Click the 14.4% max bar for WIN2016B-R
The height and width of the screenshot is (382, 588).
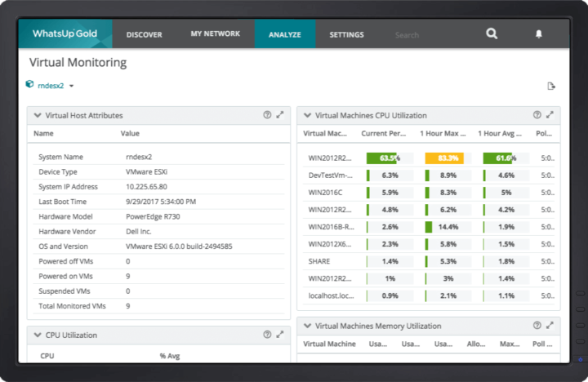(448, 227)
